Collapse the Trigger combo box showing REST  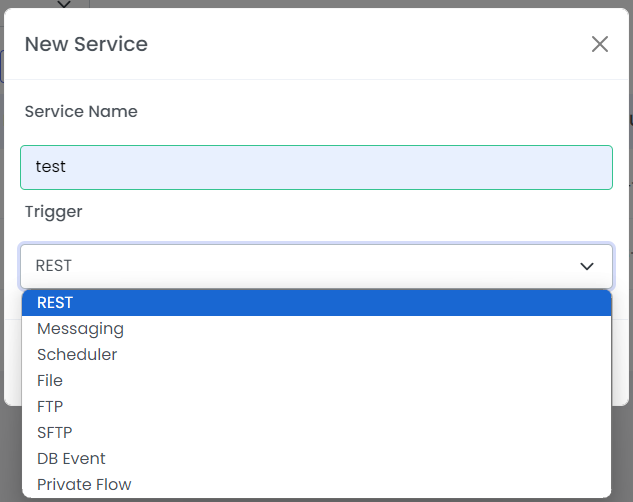click(x=316, y=266)
